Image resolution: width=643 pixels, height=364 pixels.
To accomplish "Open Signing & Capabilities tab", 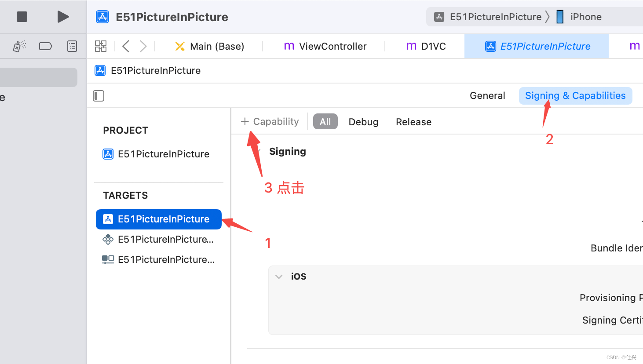I will pos(575,96).
